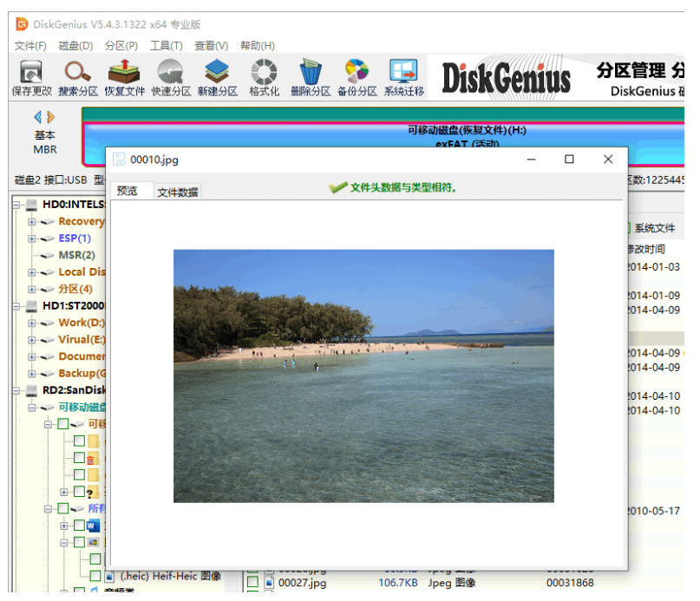Go to next disk with right arrow
700x601 pixels.
click(x=51, y=116)
